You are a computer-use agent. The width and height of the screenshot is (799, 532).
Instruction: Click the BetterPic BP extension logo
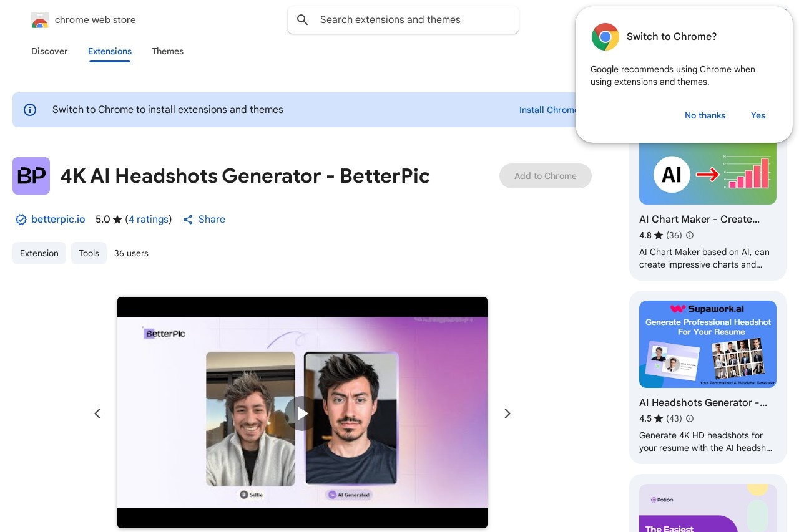point(31,176)
